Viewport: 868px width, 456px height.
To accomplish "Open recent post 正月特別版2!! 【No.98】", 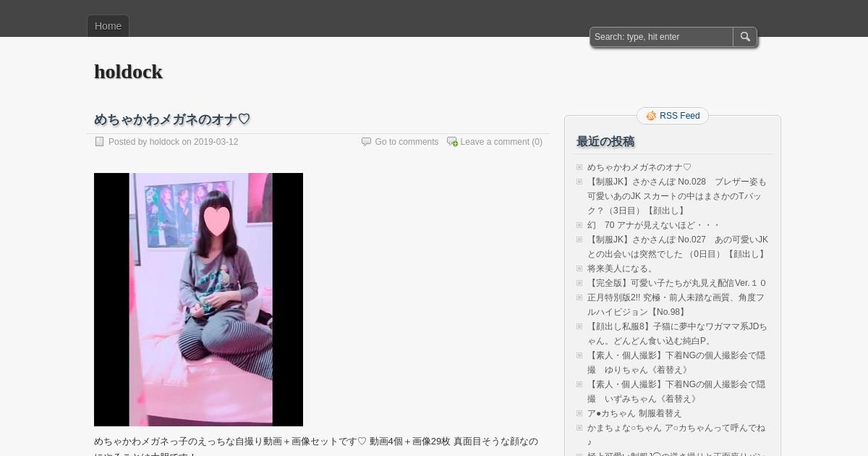I will [676, 305].
